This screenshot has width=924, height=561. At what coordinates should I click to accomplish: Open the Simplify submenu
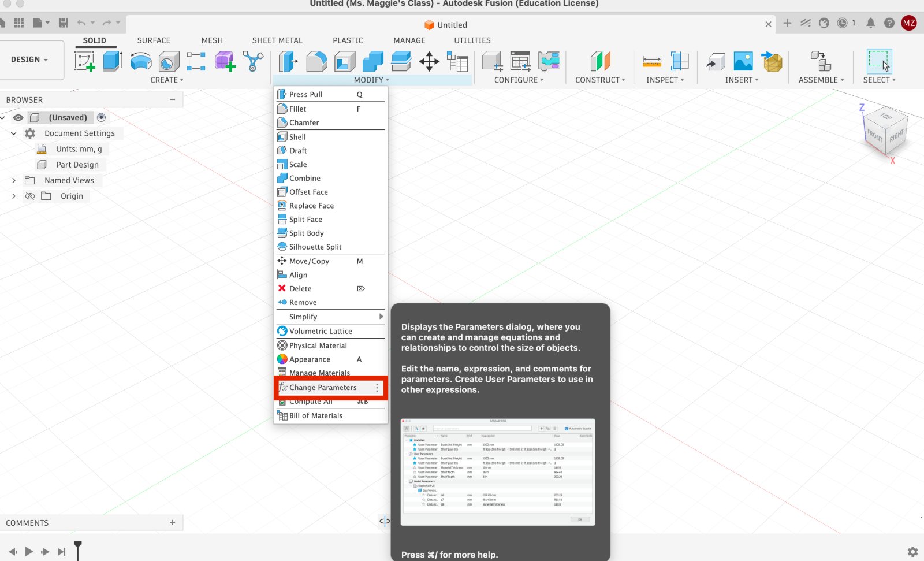(330, 317)
